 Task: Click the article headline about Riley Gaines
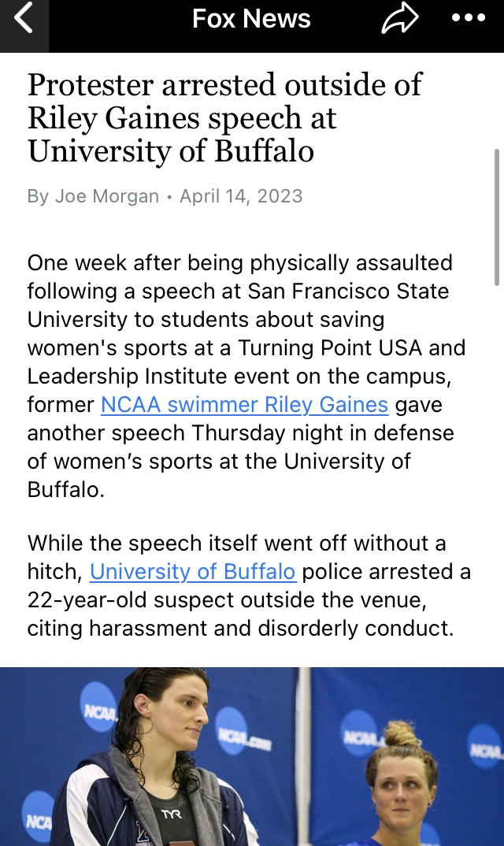224,117
